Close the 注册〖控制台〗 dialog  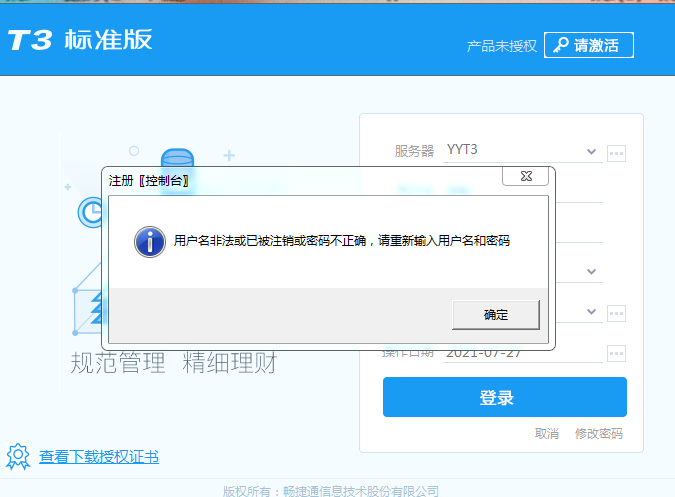click(526, 176)
